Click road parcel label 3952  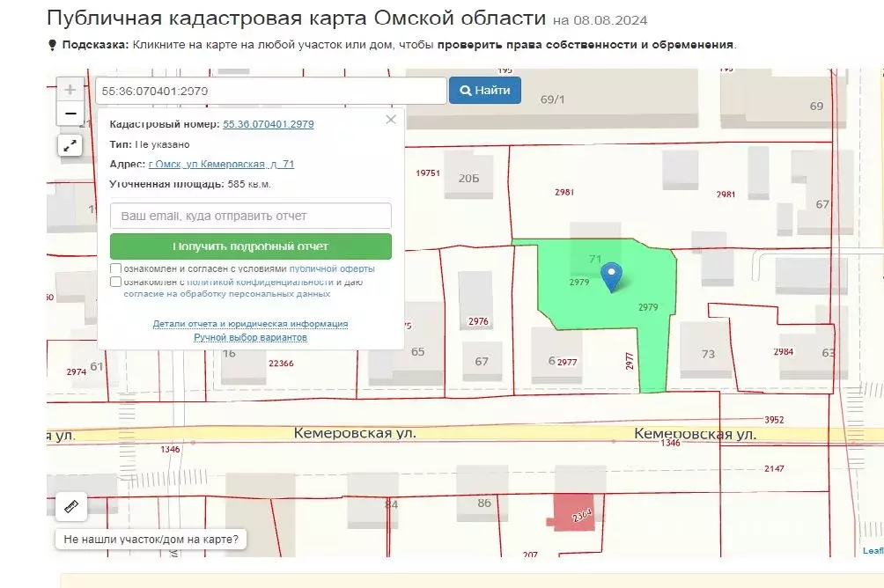click(774, 420)
